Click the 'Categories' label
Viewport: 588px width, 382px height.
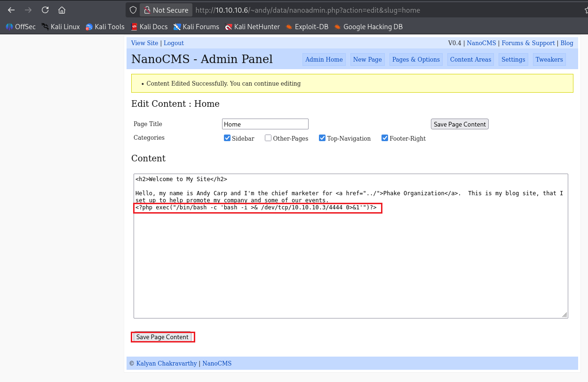coord(149,138)
